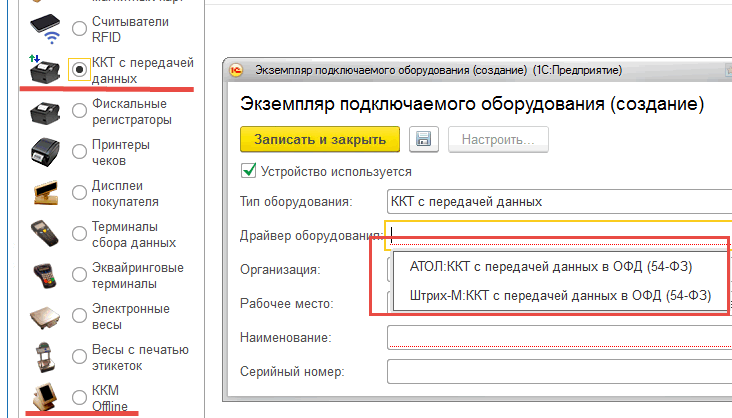
Task: Choose the АТОЛ:ККТ driver option
Action: [551, 267]
